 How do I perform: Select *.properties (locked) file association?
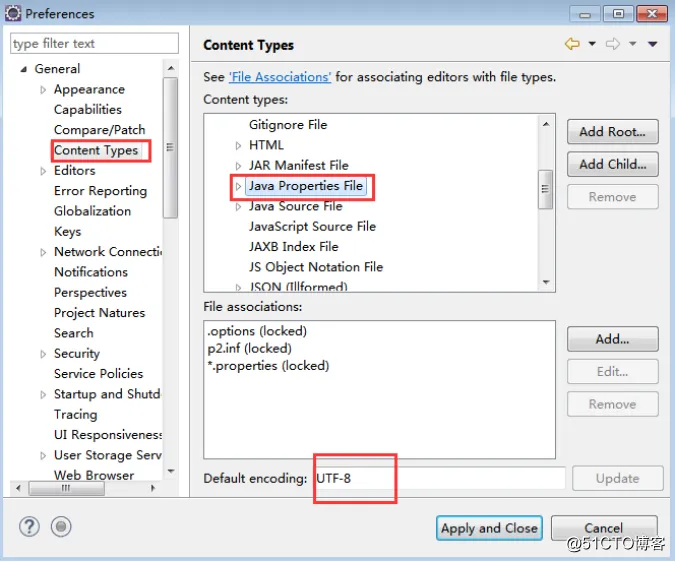(268, 366)
